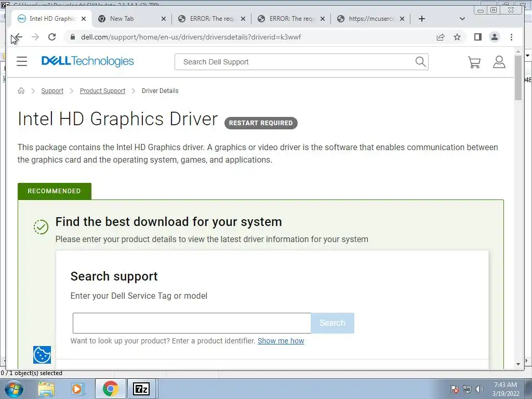Click the address bar URL
Image resolution: width=532 pixels, height=399 pixels.
(x=191, y=37)
